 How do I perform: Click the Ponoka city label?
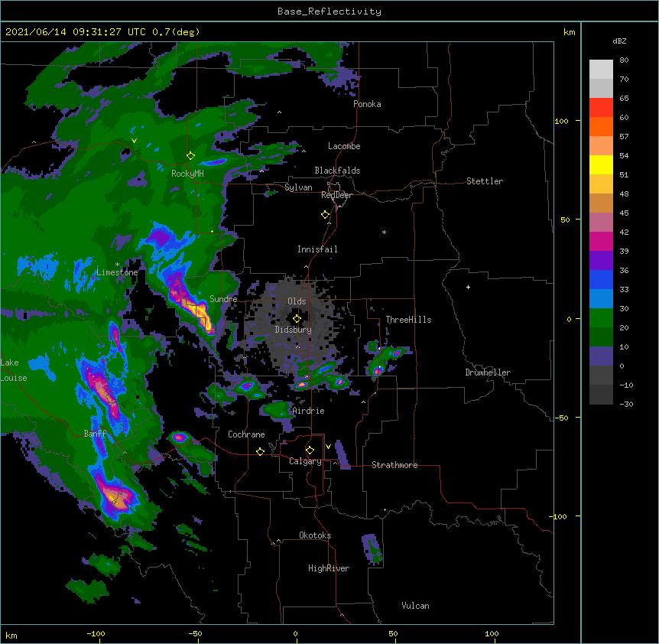click(x=367, y=104)
